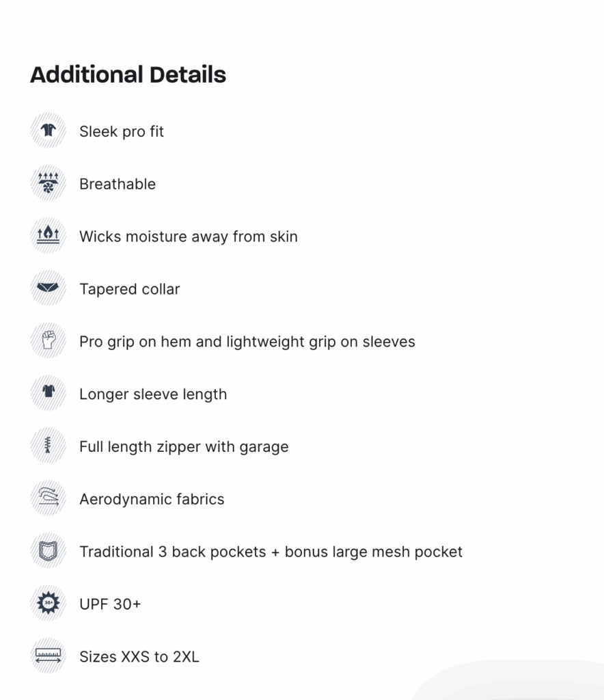Select the Tapered collar label

pyautogui.click(x=129, y=289)
